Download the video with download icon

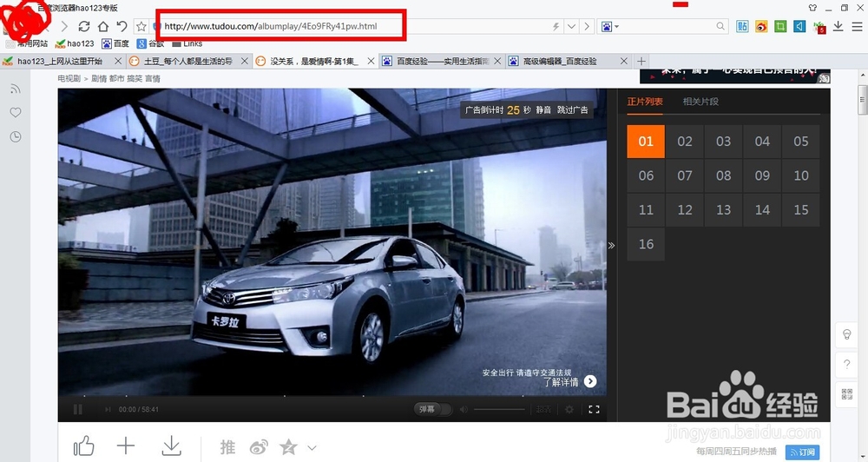click(x=172, y=446)
